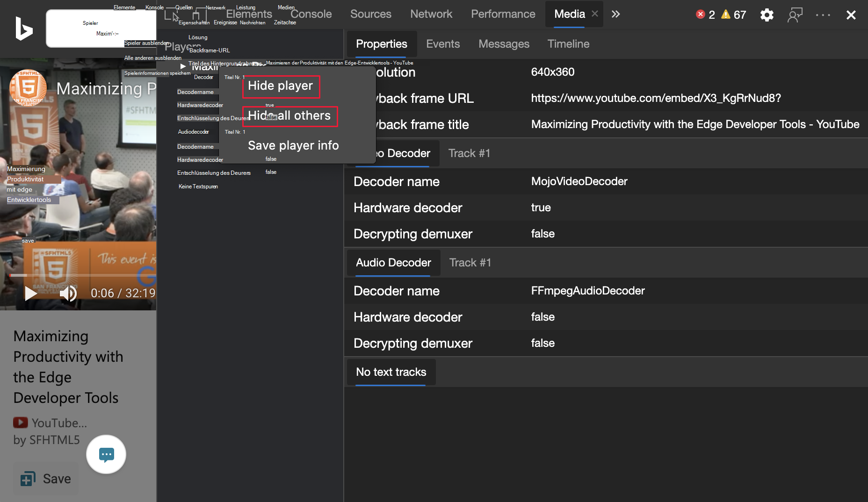The width and height of the screenshot is (868, 502).
Task: Open the DevTools settings gear
Action: [x=767, y=14]
